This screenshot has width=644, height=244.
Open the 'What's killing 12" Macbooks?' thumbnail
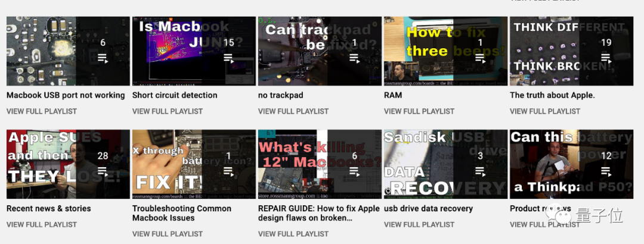320,164
